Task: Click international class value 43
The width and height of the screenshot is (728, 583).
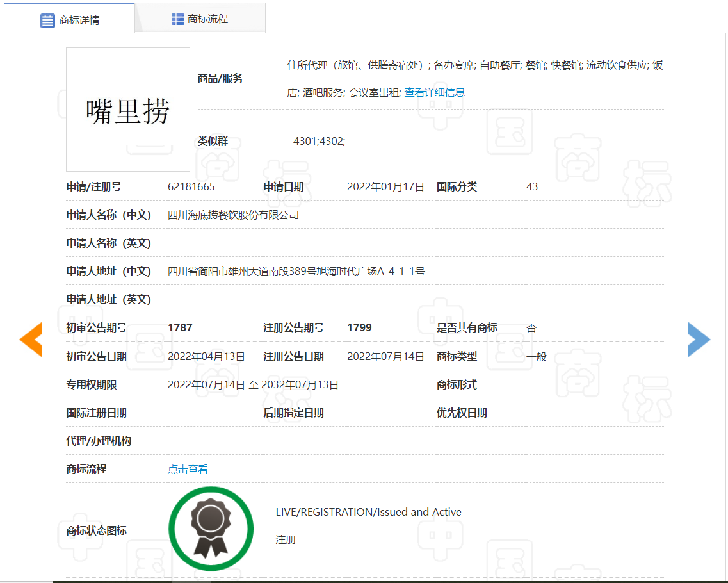Action: pyautogui.click(x=532, y=186)
